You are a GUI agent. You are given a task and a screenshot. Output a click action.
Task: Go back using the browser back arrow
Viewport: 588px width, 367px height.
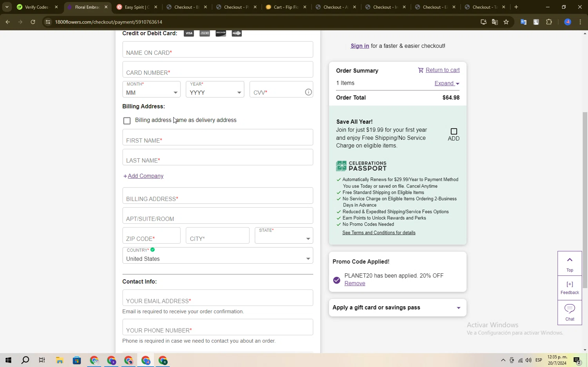click(8, 22)
